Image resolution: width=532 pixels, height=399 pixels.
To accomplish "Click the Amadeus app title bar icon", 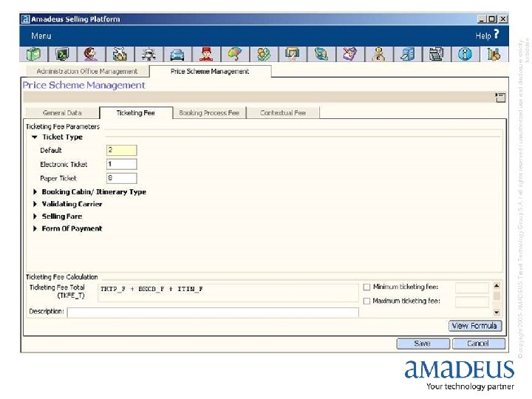I will point(25,19).
